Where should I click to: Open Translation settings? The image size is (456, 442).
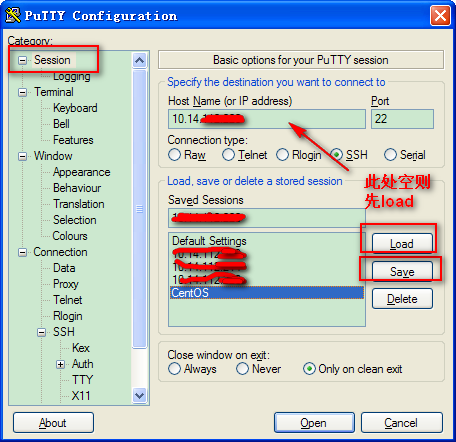tap(79, 204)
